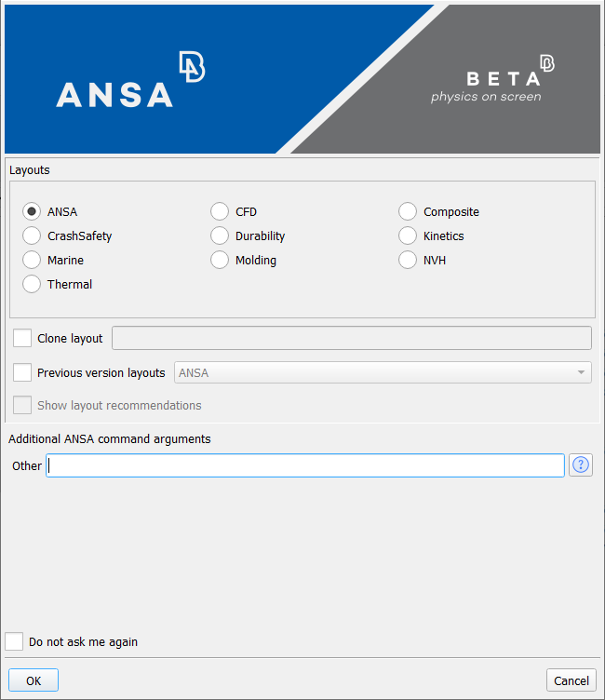Click the Cancel button
The image size is (605, 700).
(571, 680)
